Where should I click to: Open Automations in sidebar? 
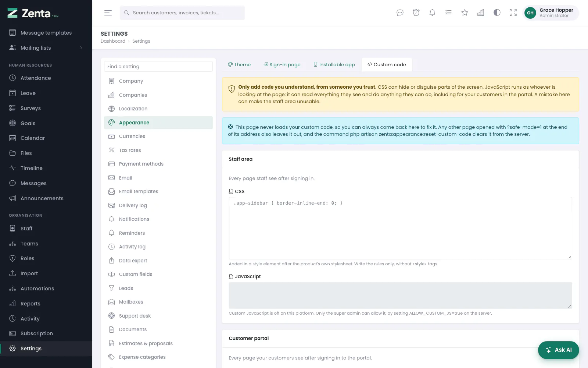pos(46,289)
